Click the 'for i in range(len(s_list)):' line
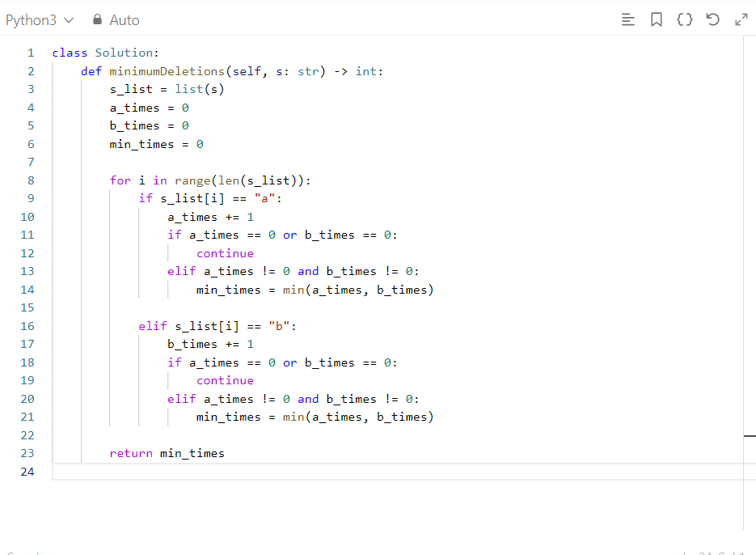The width and height of the screenshot is (756, 555). [x=210, y=180]
